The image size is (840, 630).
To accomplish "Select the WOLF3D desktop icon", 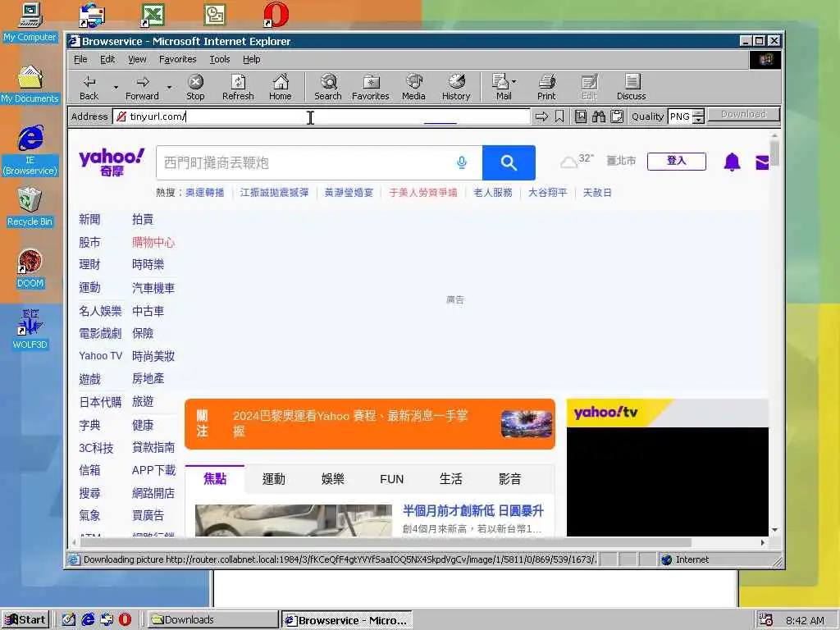I will (30, 330).
